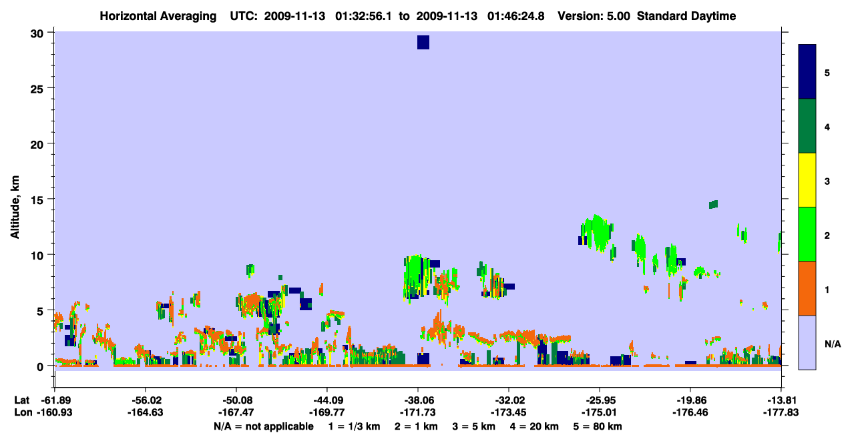The image size is (868, 445).
Task: Click longitude value -171.73
Action: [x=418, y=412]
